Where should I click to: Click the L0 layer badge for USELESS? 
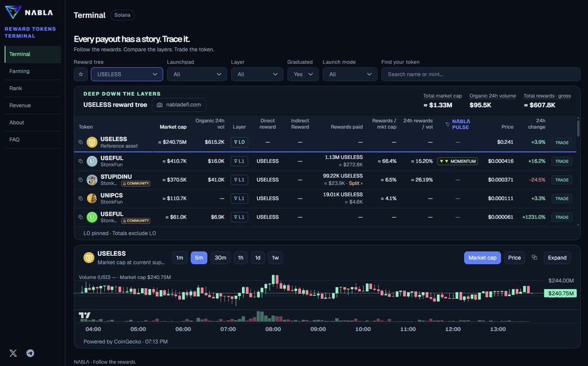pyautogui.click(x=240, y=143)
